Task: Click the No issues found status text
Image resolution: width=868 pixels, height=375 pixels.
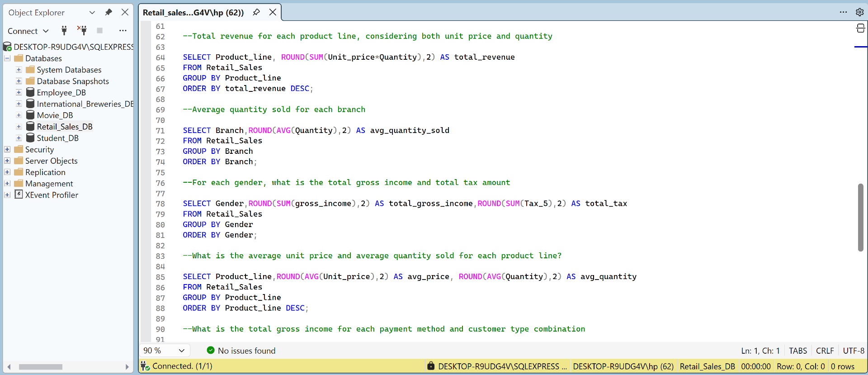Action: click(x=246, y=351)
